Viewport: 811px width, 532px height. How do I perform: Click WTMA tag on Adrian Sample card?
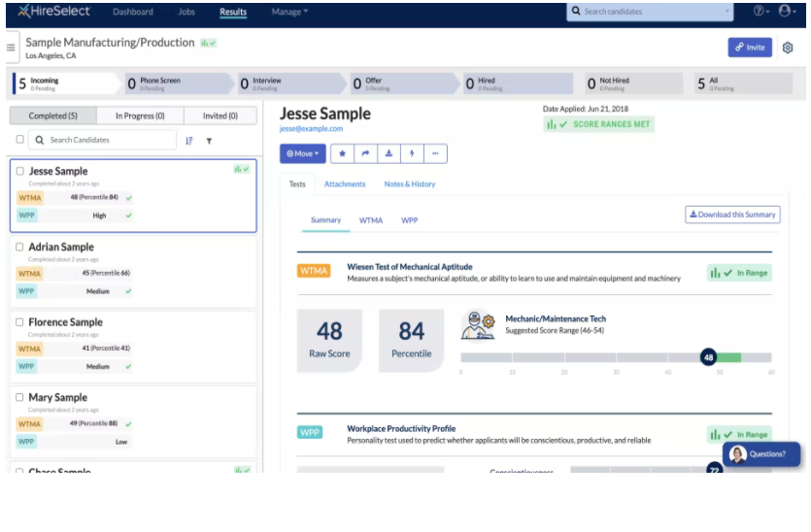(29, 274)
